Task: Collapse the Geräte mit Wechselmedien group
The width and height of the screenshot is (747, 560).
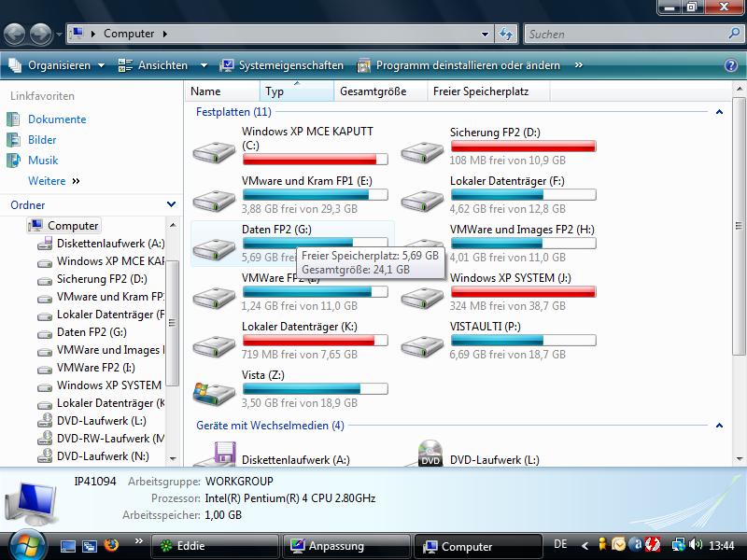Action: (719, 426)
